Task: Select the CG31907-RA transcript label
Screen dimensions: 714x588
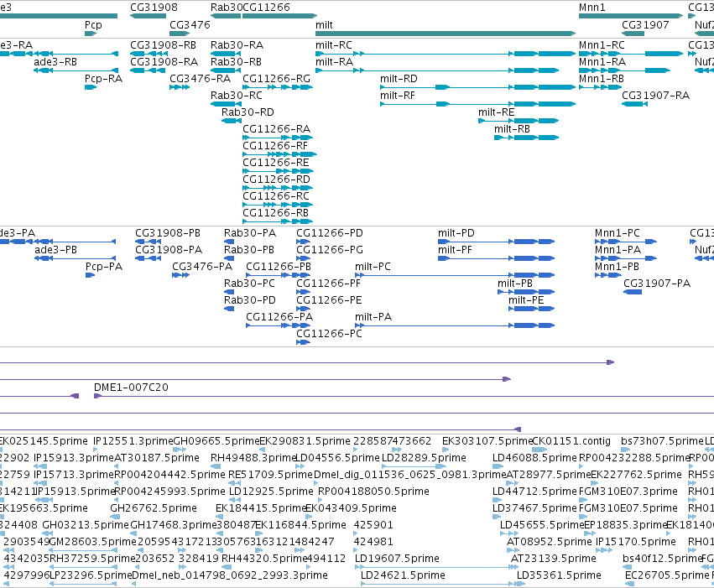Action: pos(656,96)
